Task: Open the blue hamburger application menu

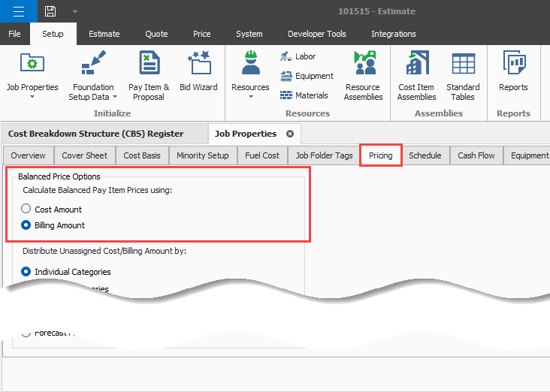Action: pos(19,11)
